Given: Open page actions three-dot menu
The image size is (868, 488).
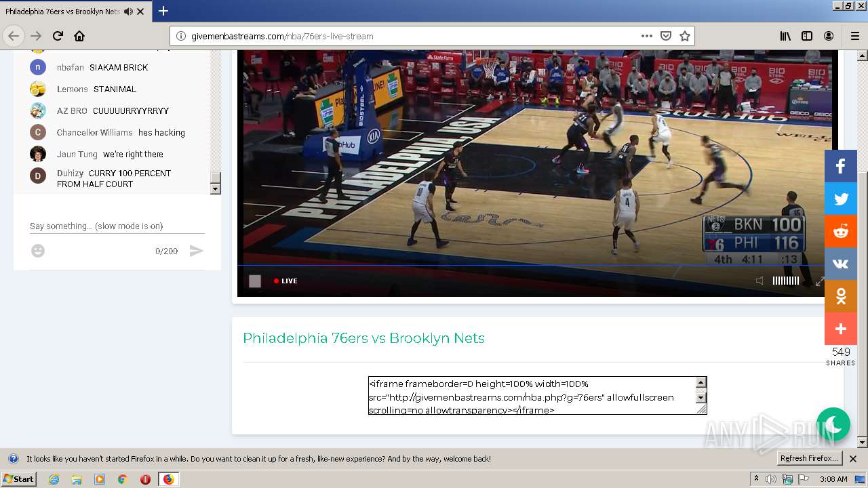Looking at the screenshot, I should 647,36.
